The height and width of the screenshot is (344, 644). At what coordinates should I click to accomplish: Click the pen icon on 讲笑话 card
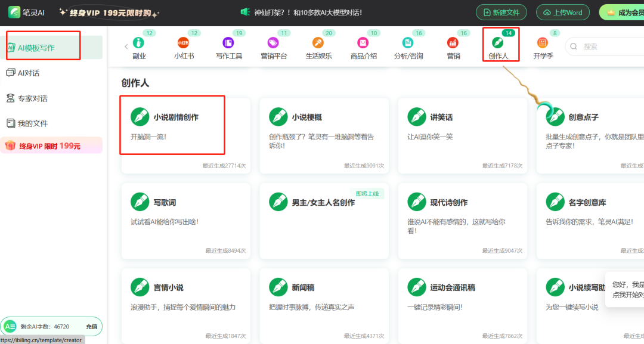[417, 117]
